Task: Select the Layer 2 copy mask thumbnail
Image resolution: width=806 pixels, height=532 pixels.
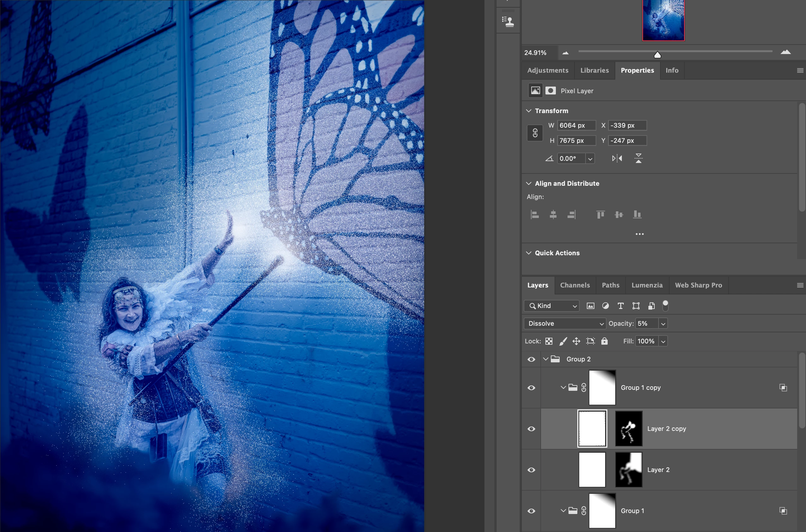Action: [628, 429]
